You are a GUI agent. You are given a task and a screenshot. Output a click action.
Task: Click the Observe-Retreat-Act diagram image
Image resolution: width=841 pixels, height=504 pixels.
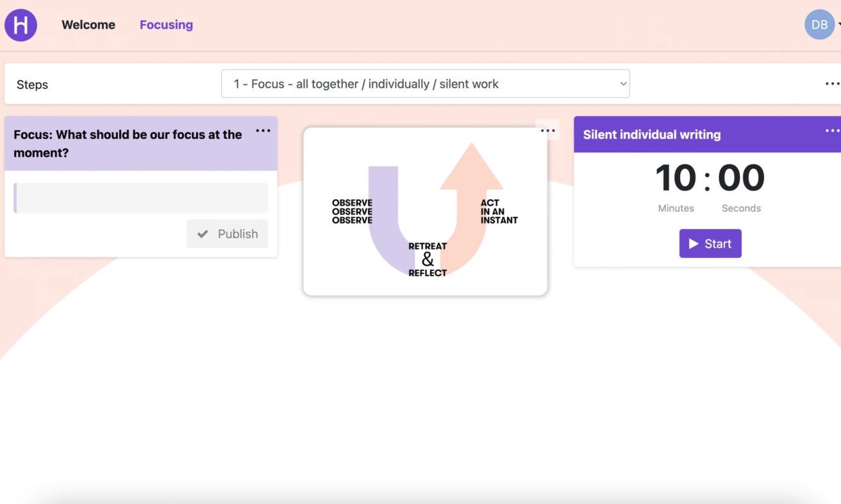click(425, 211)
